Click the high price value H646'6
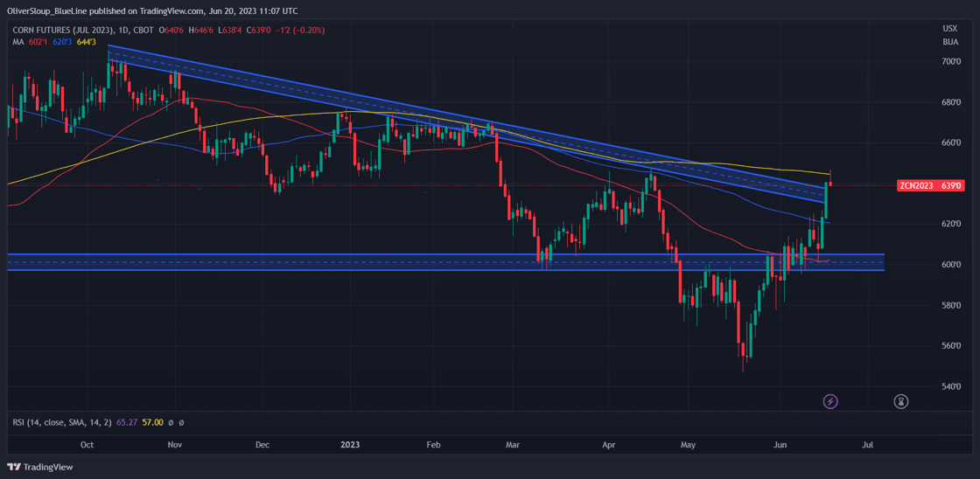 pyautogui.click(x=200, y=30)
